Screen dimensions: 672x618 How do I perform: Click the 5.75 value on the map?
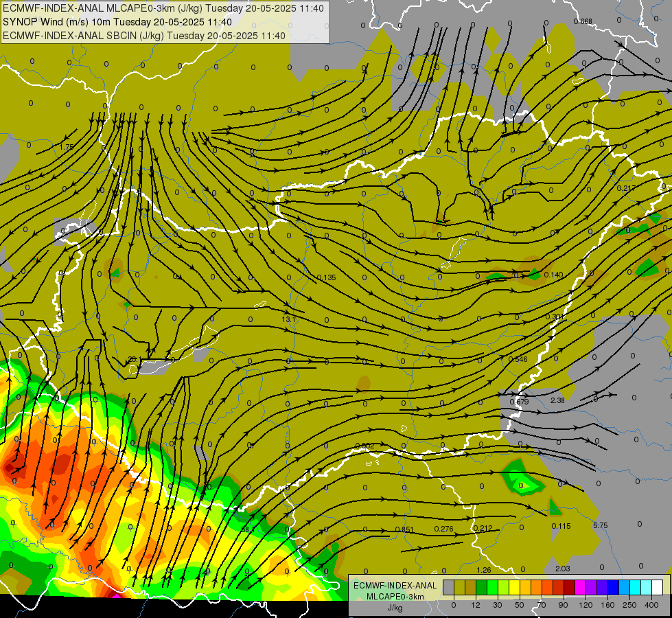pos(601,525)
